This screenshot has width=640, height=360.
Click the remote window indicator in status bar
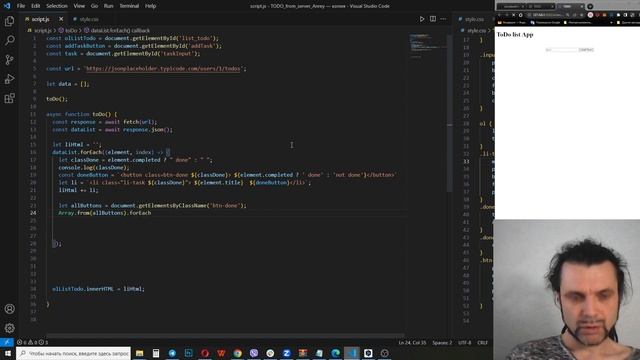[7, 342]
